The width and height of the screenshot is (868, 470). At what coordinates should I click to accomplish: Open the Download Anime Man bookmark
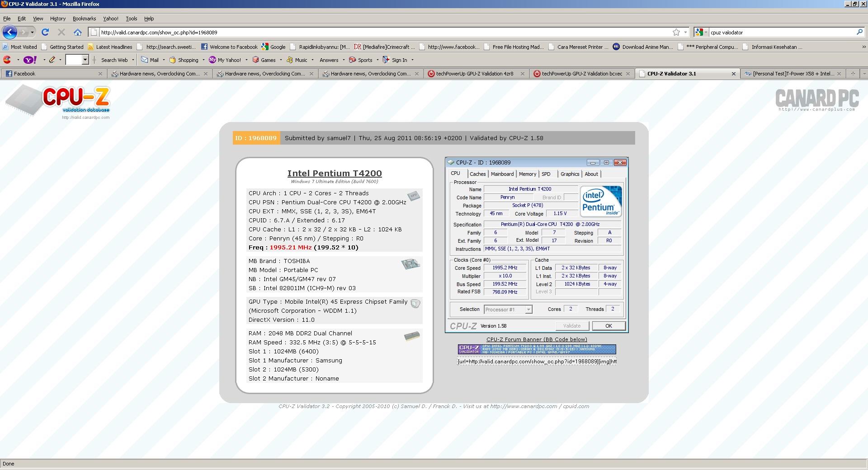click(x=643, y=47)
